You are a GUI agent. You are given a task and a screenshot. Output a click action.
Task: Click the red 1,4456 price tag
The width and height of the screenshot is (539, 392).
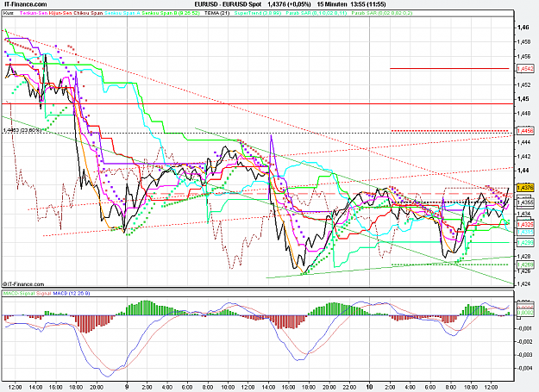click(x=525, y=131)
